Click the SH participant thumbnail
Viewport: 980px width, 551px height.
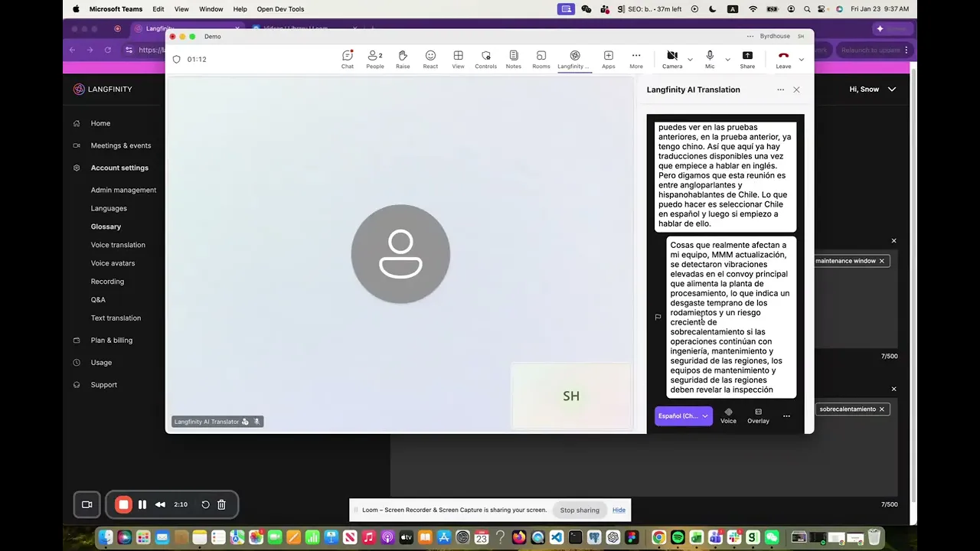pos(571,396)
